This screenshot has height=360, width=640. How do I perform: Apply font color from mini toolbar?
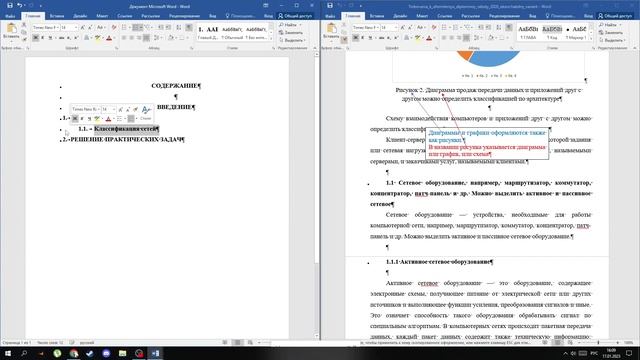[x=109, y=118]
